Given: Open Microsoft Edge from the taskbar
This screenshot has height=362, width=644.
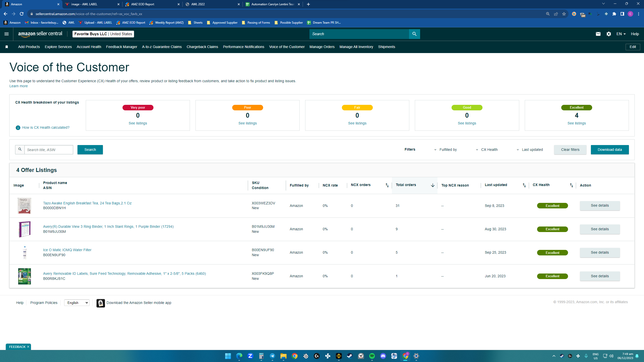Looking at the screenshot, I should (x=239, y=356).
